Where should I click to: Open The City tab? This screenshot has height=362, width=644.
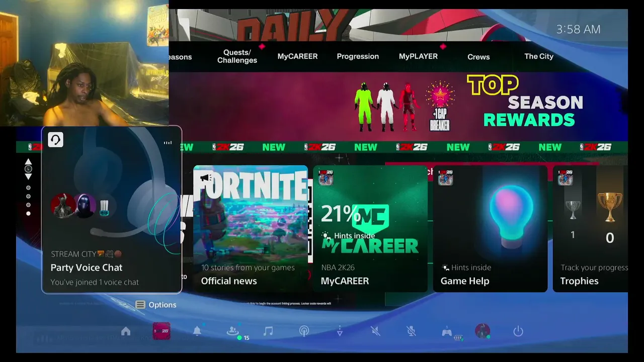tap(539, 56)
